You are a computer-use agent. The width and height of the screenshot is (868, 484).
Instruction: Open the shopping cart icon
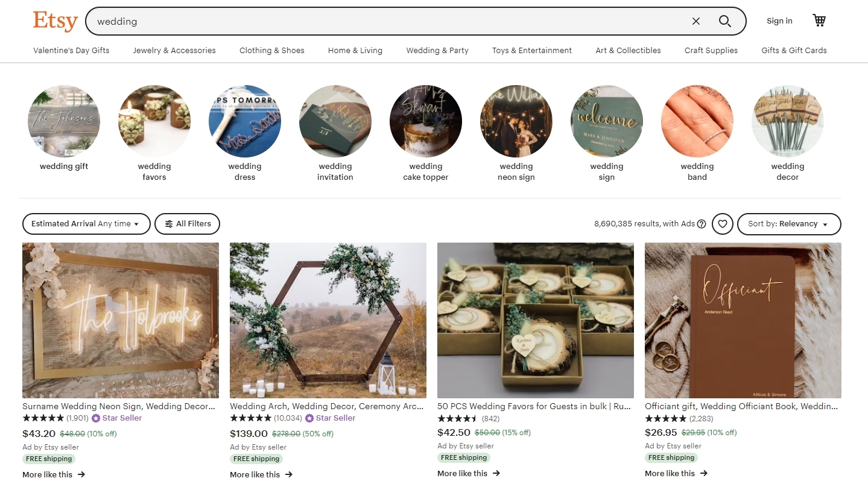pos(819,21)
